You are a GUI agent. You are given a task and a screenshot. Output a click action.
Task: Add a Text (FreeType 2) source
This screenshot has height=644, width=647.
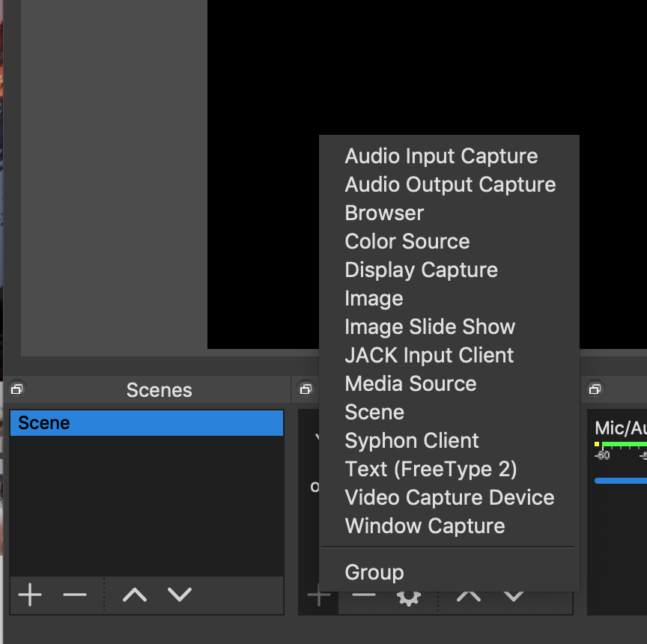pyautogui.click(x=431, y=469)
